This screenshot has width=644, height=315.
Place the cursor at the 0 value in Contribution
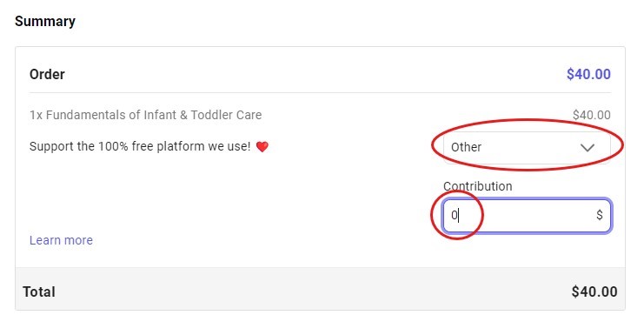(455, 215)
